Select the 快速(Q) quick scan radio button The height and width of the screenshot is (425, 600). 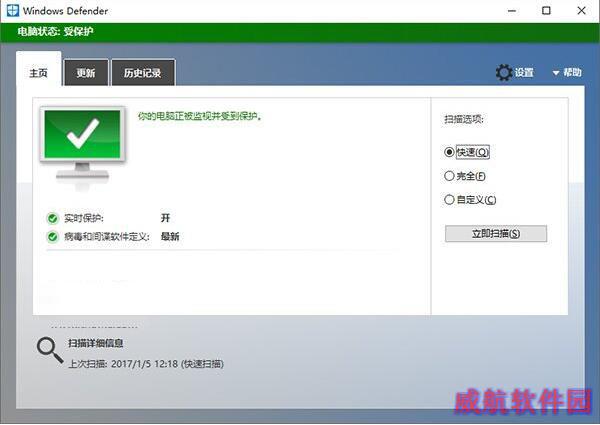click(449, 152)
